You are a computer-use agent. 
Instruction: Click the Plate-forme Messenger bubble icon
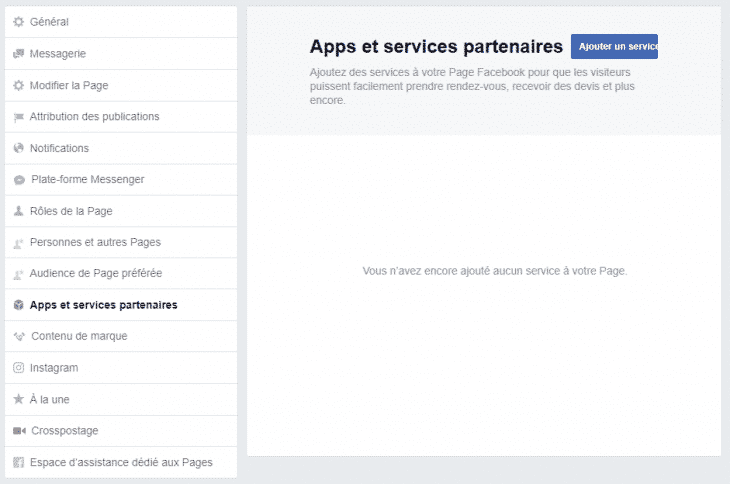pos(19,180)
